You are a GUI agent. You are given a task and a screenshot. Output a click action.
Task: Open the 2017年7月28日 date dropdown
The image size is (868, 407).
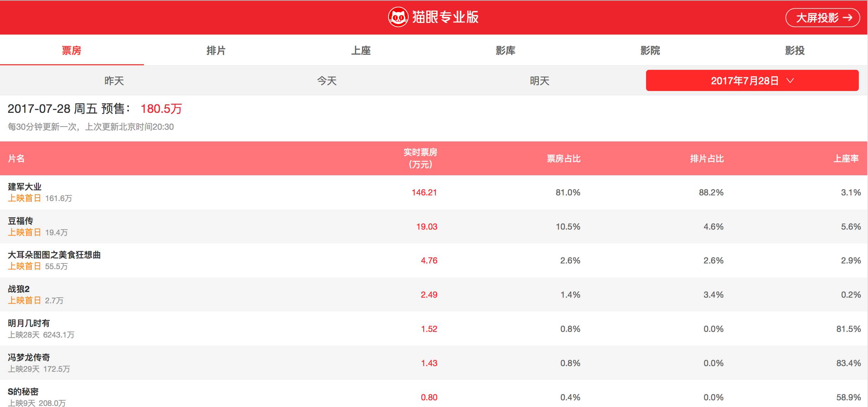tap(752, 81)
